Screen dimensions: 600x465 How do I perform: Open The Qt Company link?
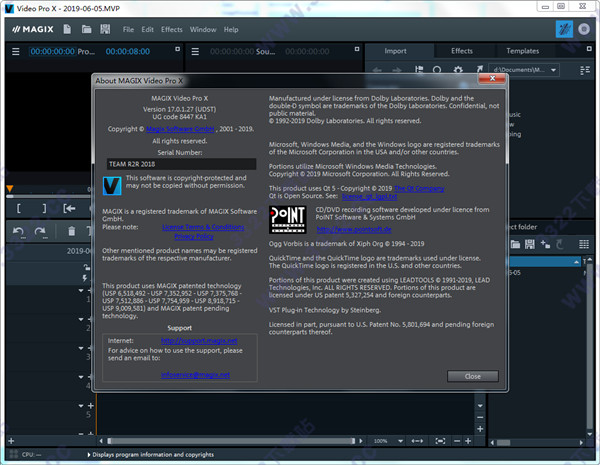[419, 188]
